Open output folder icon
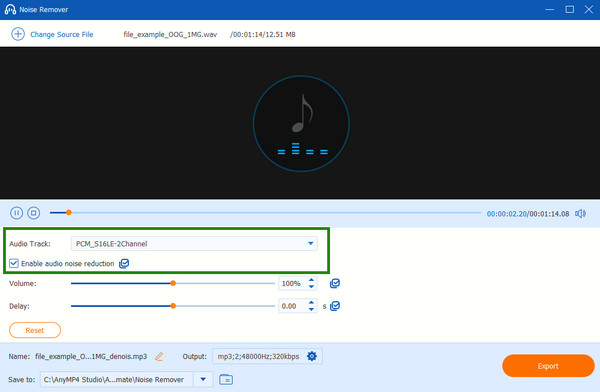This screenshot has height=392, width=600. point(226,379)
